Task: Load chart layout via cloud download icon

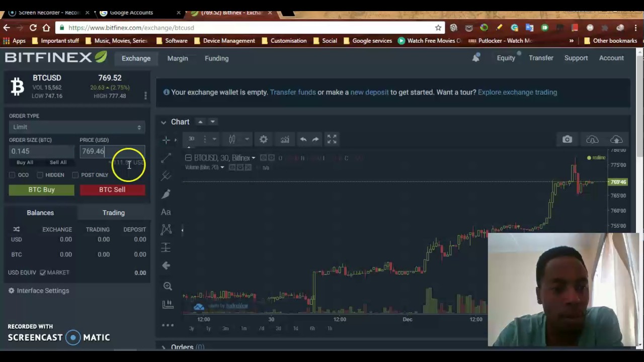Action: pyautogui.click(x=592, y=139)
